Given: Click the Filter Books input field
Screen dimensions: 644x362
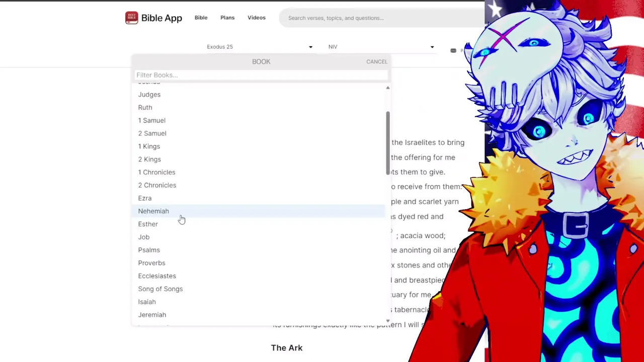Looking at the screenshot, I should (x=262, y=75).
